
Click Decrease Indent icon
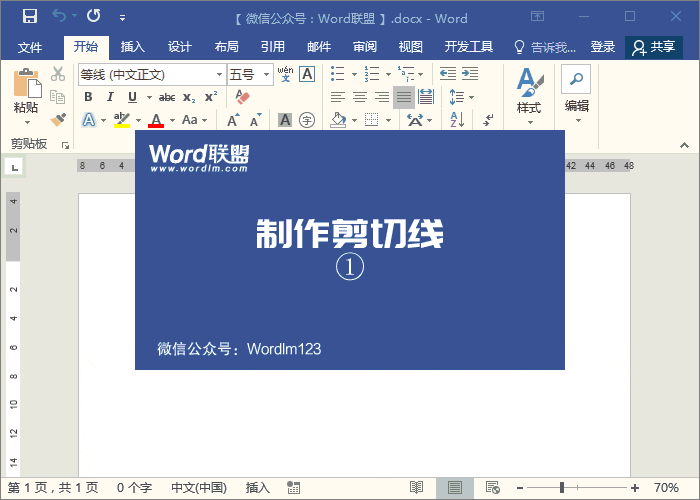tap(448, 73)
